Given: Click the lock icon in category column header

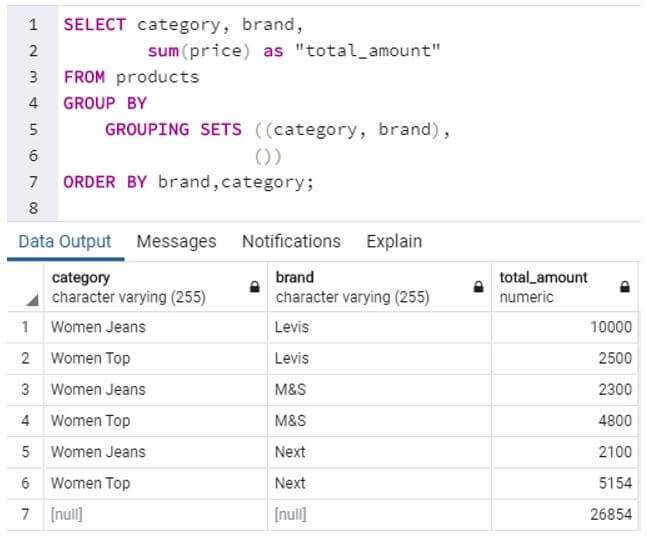Looking at the screenshot, I should coord(254,287).
